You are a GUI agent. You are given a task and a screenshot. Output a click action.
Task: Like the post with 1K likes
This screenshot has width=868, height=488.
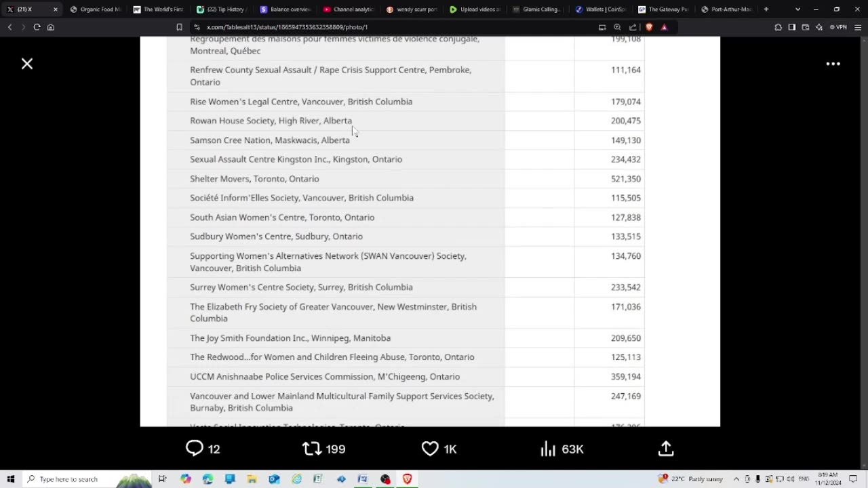click(x=439, y=449)
